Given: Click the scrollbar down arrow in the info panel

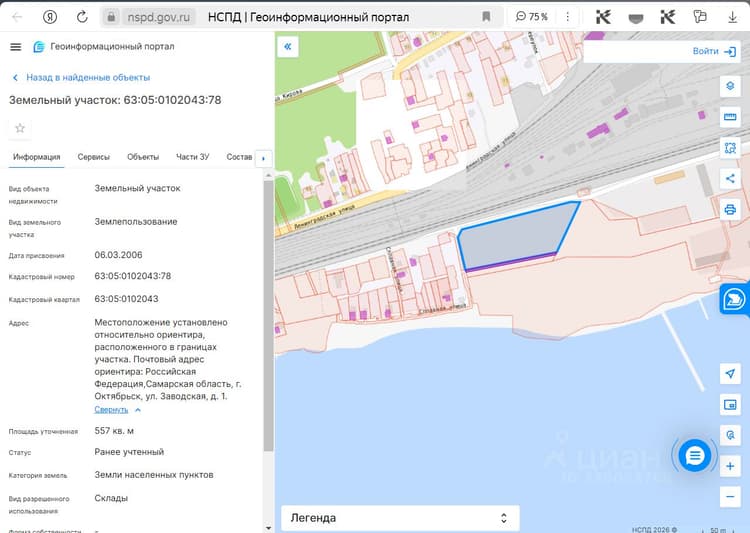Looking at the screenshot, I should [268, 528].
